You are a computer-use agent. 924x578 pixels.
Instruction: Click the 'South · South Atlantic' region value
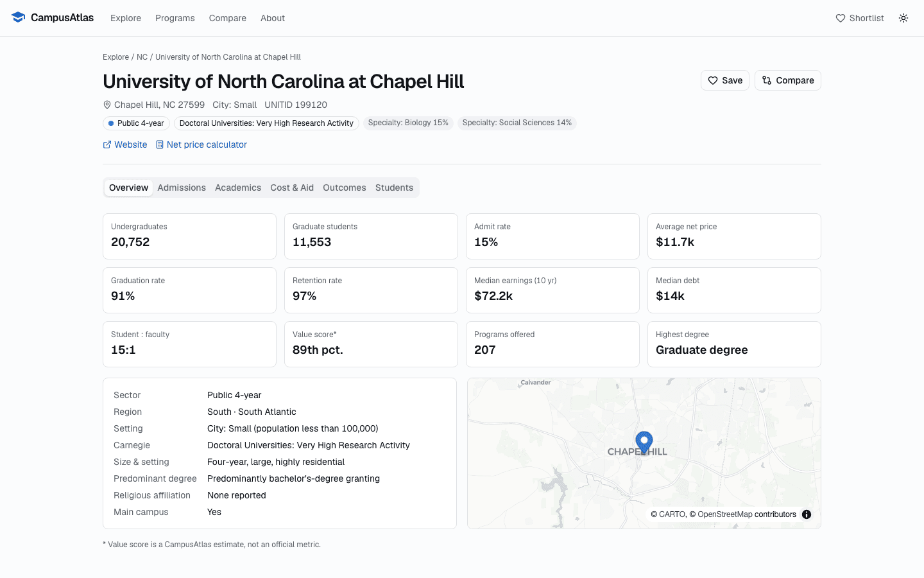click(252, 412)
